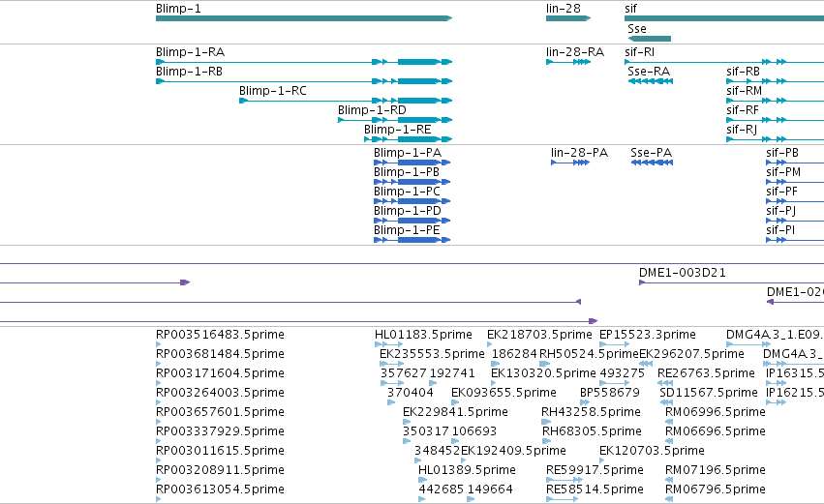This screenshot has height=504, width=824.
Task: Open the sif-PB protein label
Action: [782, 153]
